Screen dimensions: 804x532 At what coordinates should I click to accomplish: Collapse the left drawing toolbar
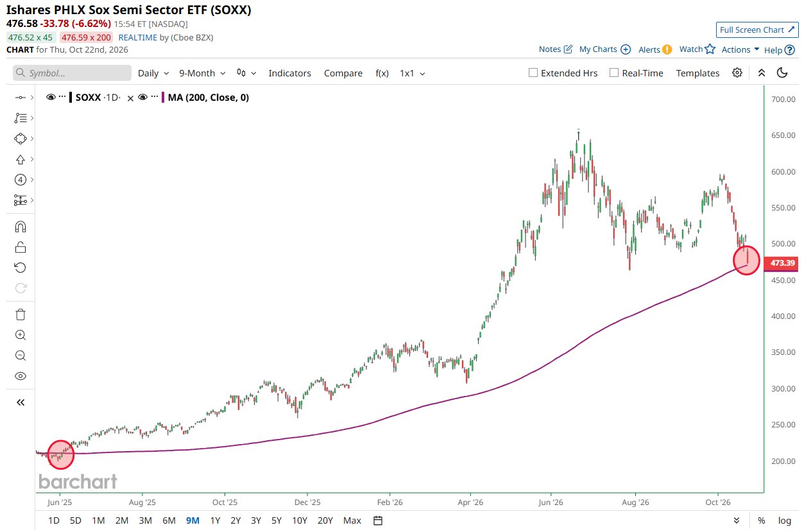point(20,402)
